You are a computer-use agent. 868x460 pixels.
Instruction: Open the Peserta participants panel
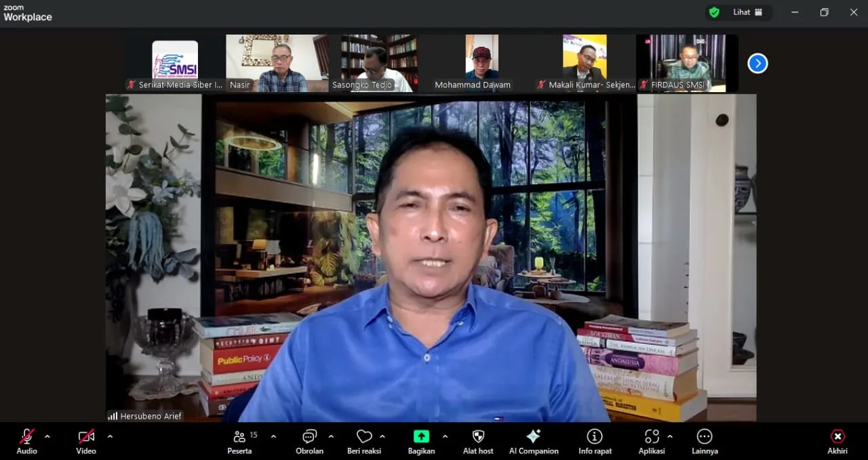(x=239, y=441)
